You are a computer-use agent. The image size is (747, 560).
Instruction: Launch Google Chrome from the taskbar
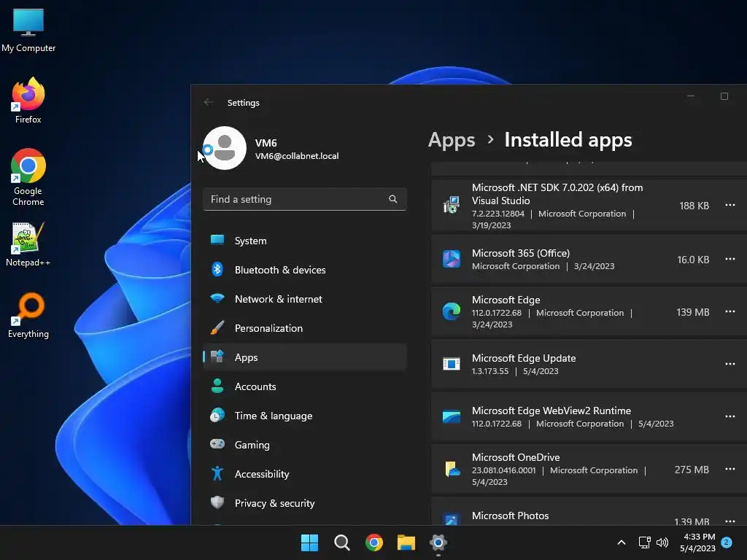[x=374, y=542]
